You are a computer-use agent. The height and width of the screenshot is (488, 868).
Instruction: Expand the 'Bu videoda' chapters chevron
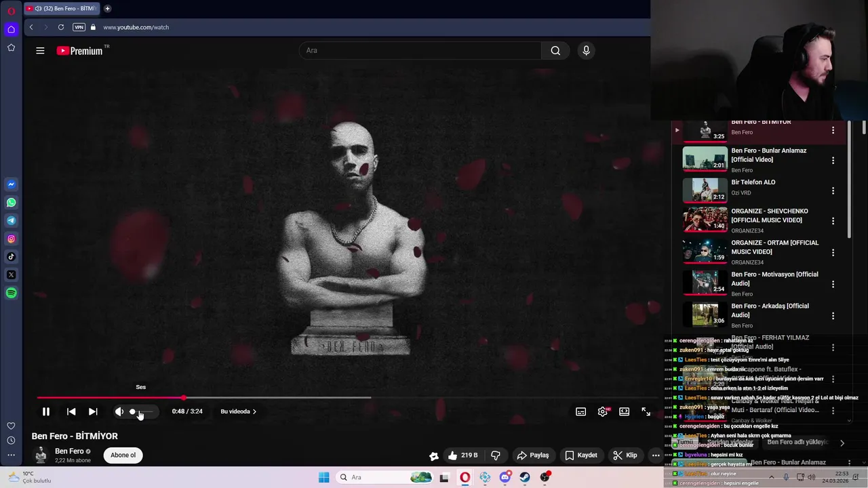click(254, 411)
